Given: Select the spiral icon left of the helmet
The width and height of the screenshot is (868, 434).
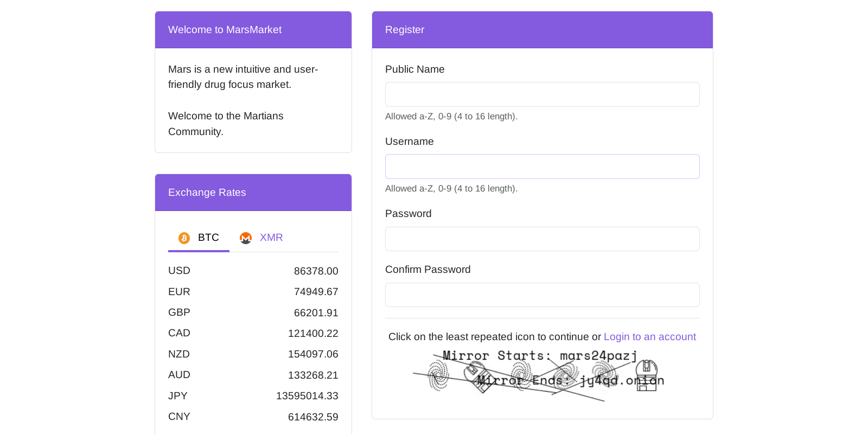Looking at the screenshot, I should point(605,374).
